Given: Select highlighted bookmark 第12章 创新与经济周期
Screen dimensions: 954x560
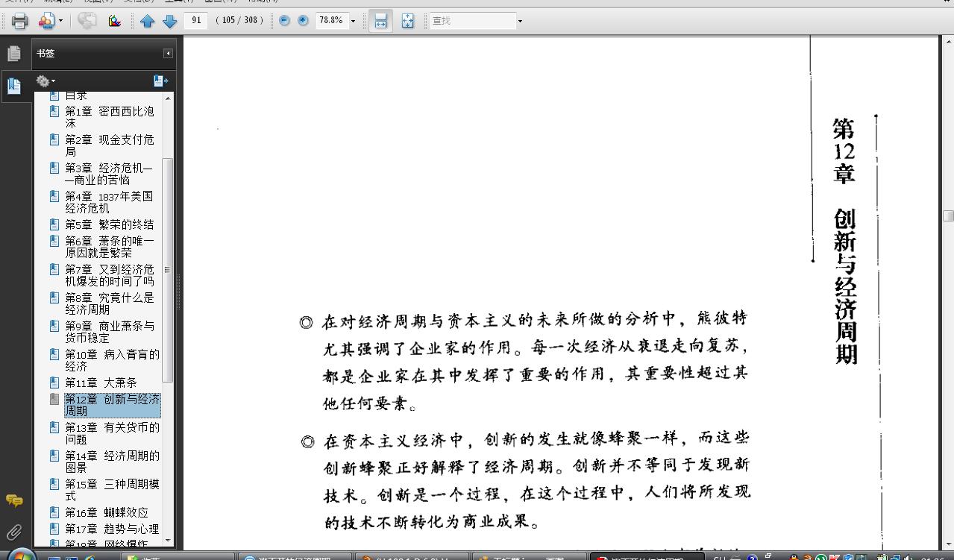Looking at the screenshot, I should tap(112, 405).
